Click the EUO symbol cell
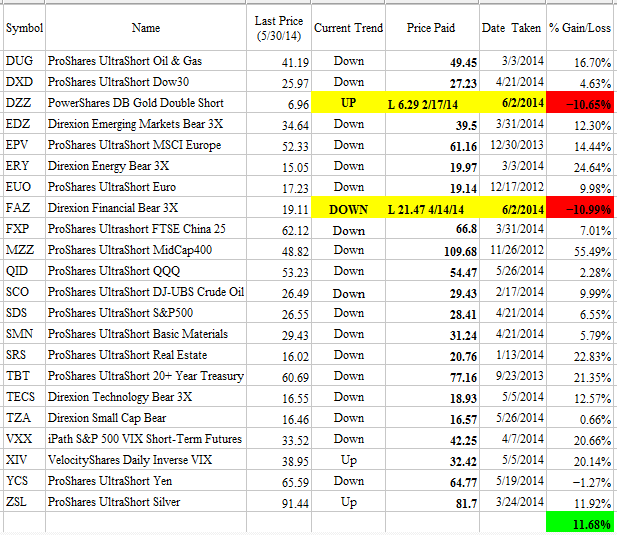 [24, 187]
